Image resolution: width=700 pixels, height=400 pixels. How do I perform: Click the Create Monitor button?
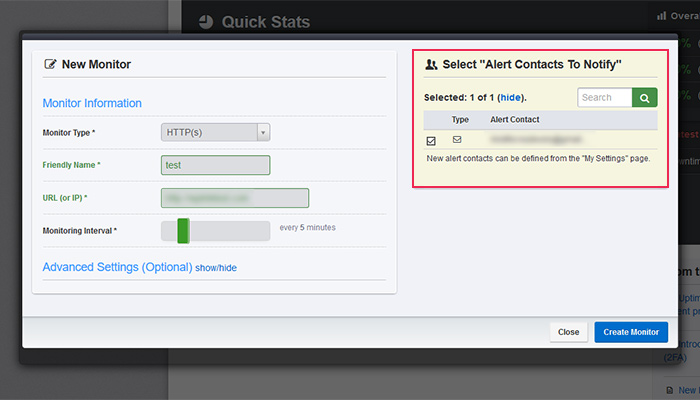(631, 332)
